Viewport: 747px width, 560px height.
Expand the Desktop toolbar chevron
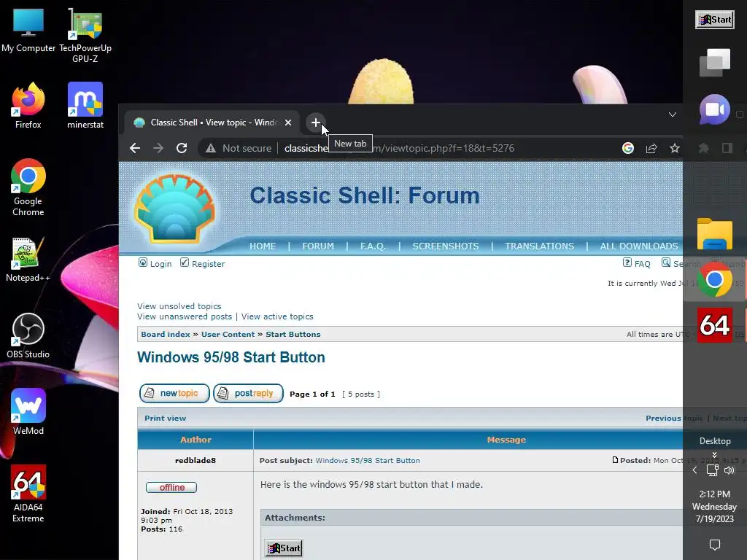[x=715, y=454]
